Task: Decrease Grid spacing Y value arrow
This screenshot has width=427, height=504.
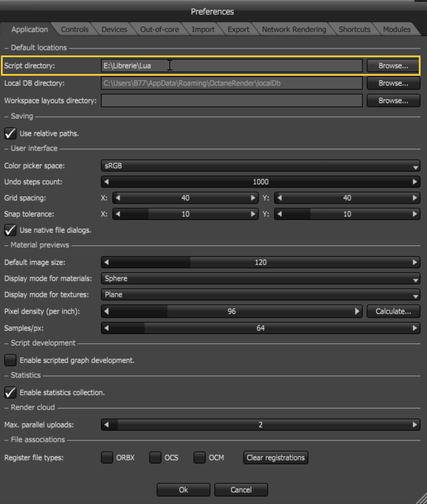Action: tap(280, 198)
